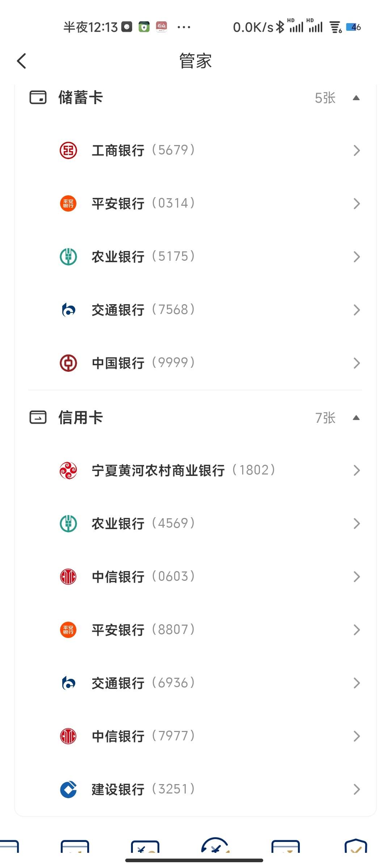Viewport: 391px width, 868px height.
Task: Tap the 5张 savings card count
Action: (325, 98)
